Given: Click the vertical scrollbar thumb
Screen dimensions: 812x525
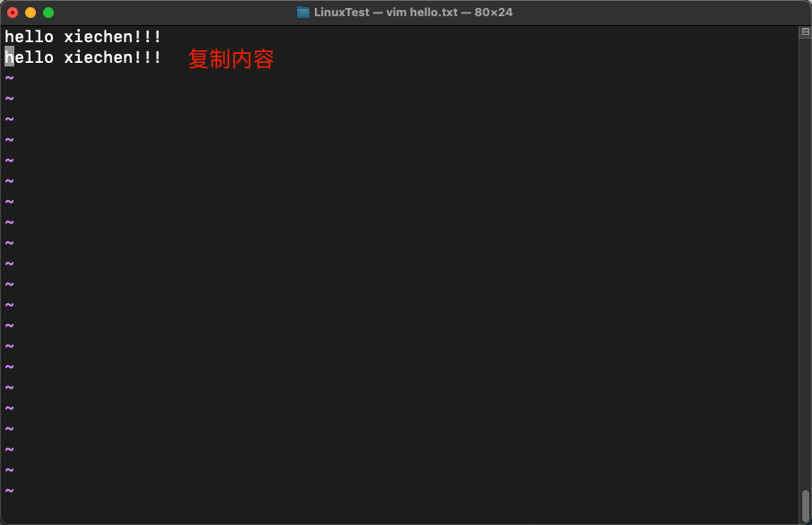Looking at the screenshot, I should click(x=805, y=506).
